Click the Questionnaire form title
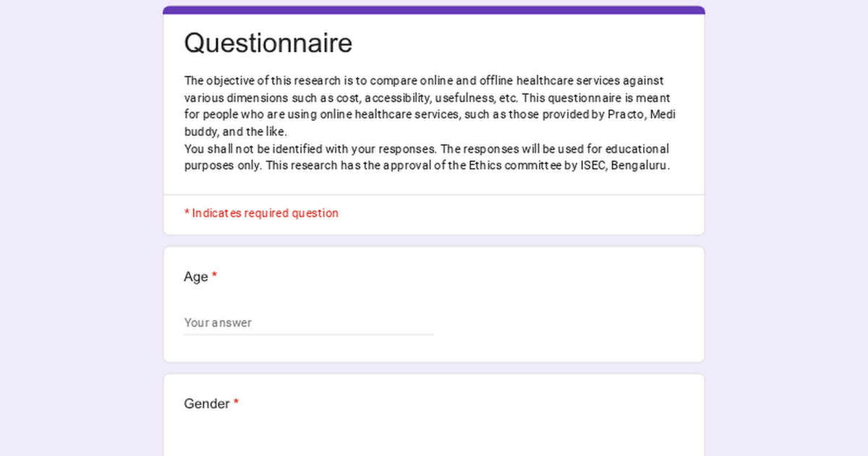This screenshot has width=868, height=456. (268, 43)
